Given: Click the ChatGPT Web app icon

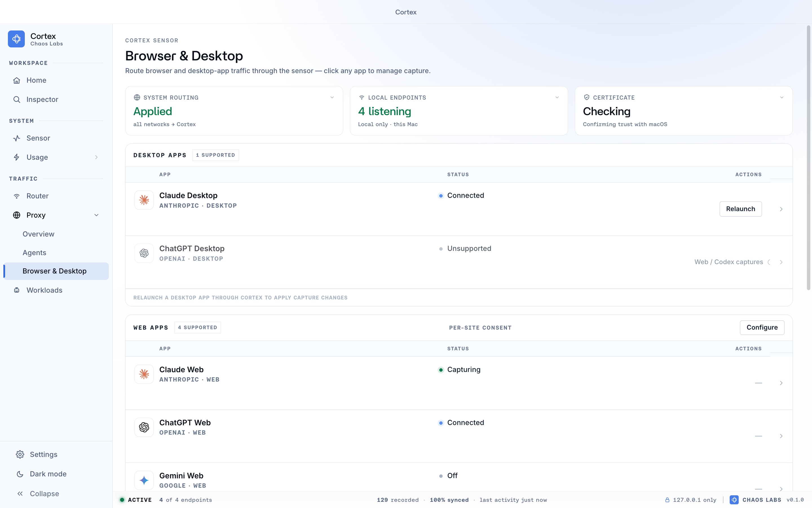Looking at the screenshot, I should (x=144, y=427).
